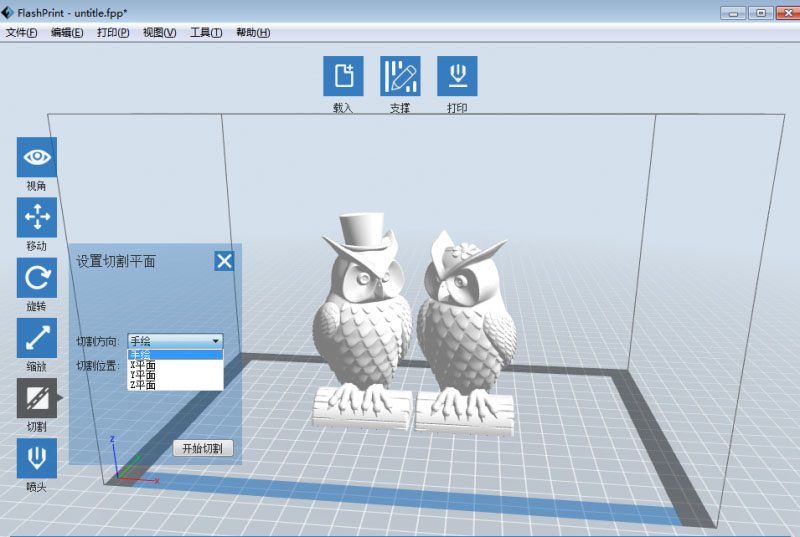Open the Help (帮助) menu
The height and width of the screenshot is (537, 800).
[253, 33]
